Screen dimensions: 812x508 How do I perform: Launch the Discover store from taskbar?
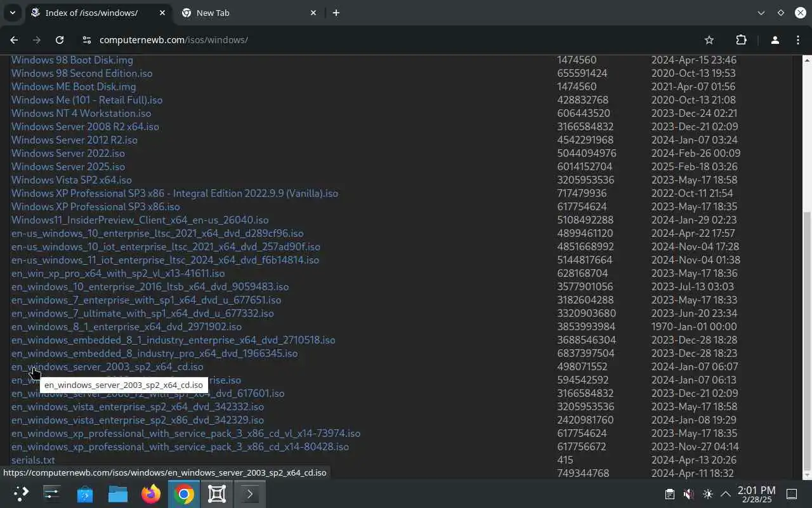coord(85,494)
